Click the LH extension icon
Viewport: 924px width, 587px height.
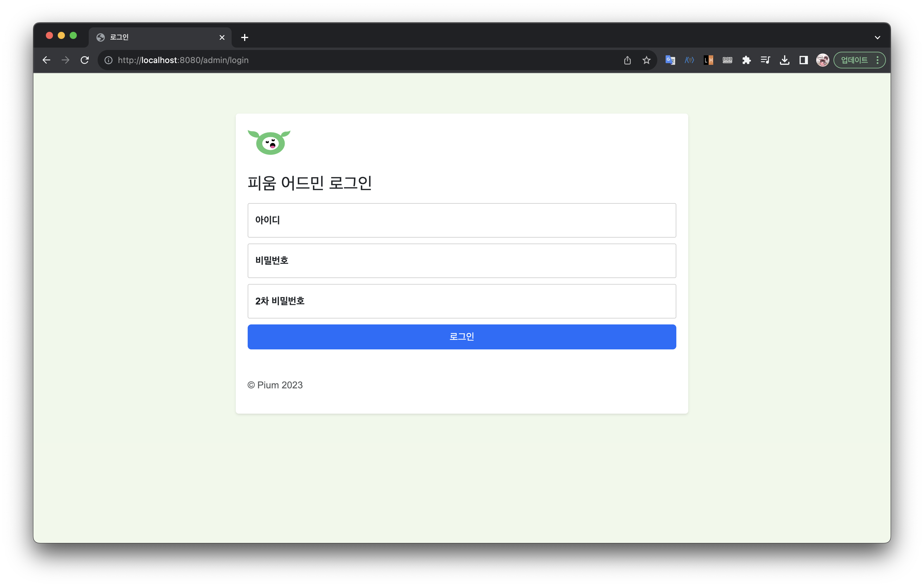708,60
